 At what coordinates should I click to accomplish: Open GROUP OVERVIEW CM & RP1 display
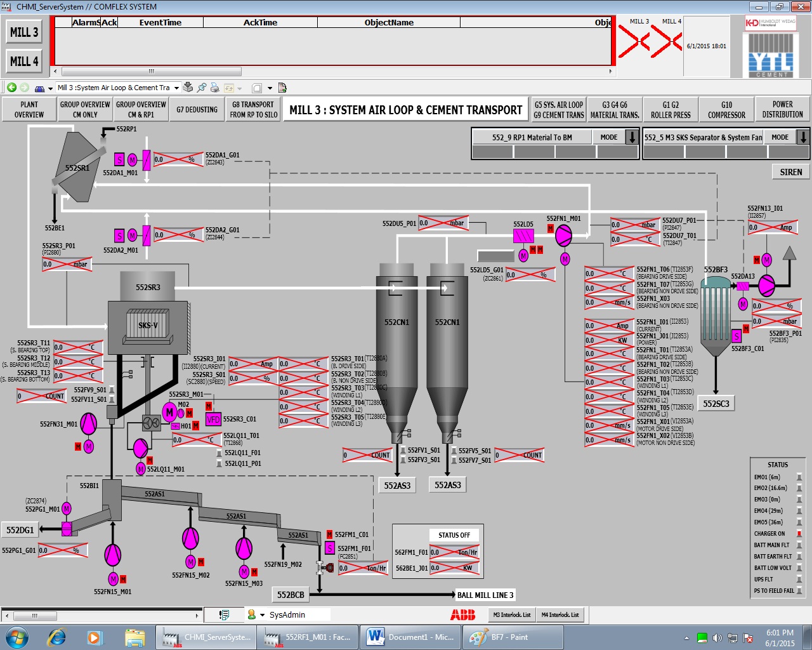coord(141,110)
